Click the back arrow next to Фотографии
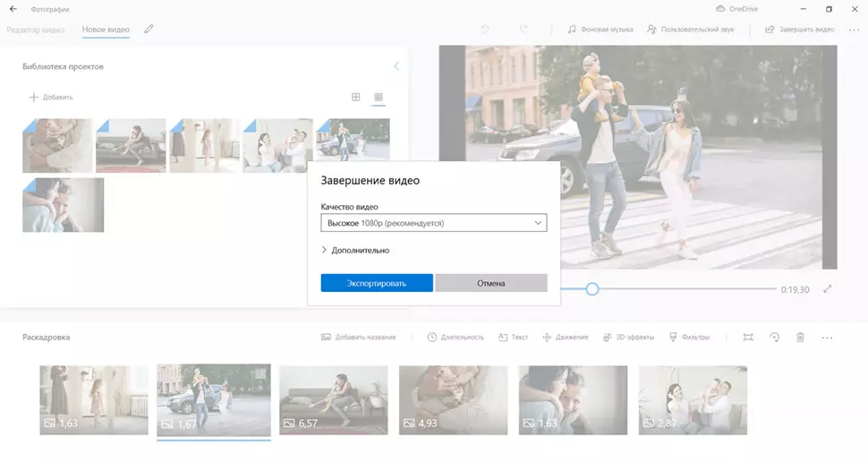The image size is (868, 463). pos(13,9)
